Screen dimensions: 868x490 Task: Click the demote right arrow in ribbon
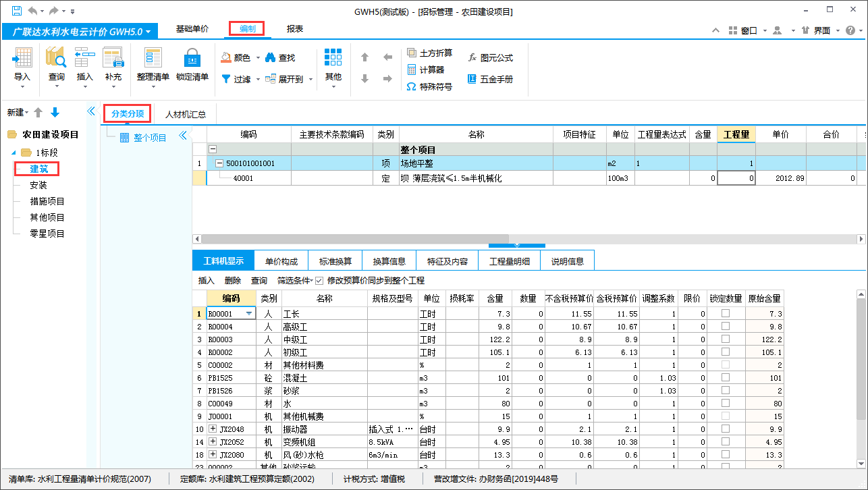pyautogui.click(x=387, y=79)
